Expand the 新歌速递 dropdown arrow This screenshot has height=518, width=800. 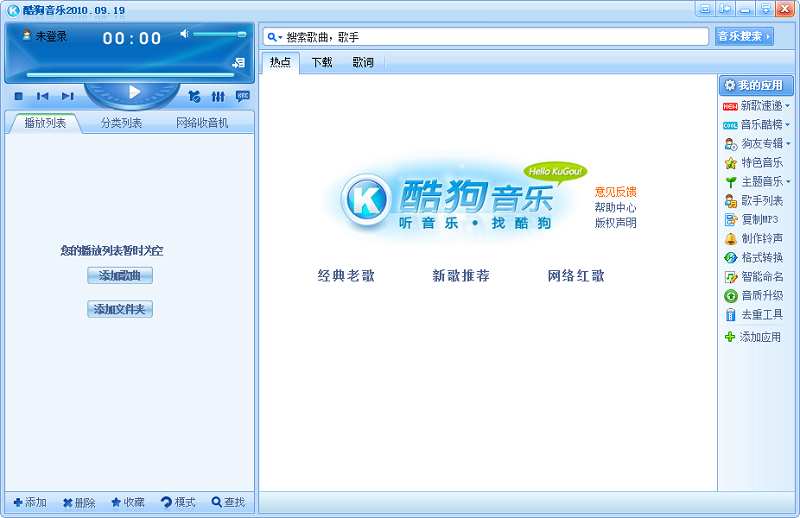pos(788,106)
